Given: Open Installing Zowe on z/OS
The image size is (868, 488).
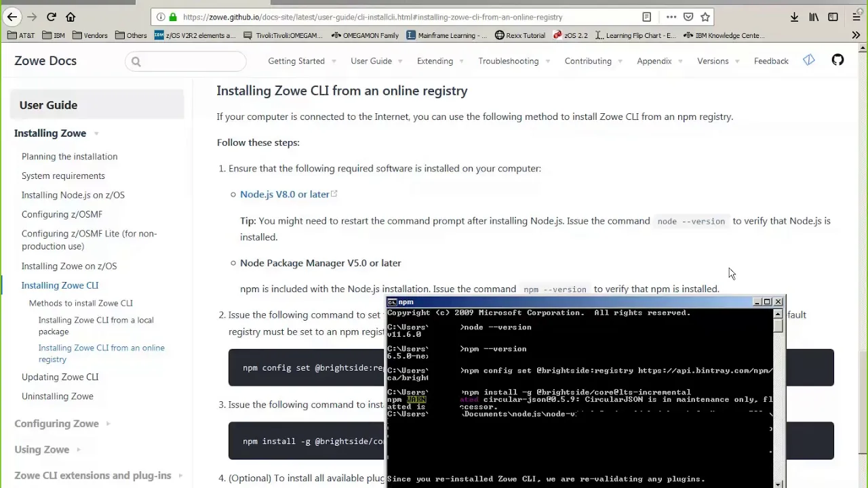Looking at the screenshot, I should [x=69, y=266].
